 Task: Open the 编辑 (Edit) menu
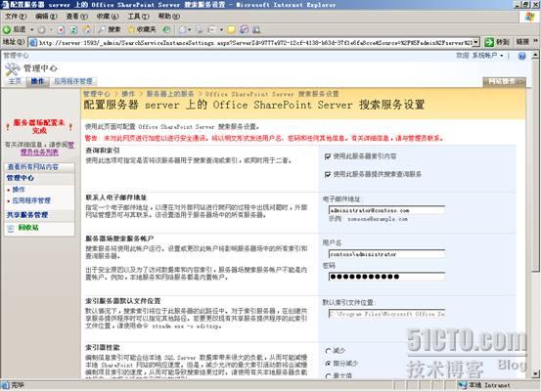coord(46,17)
